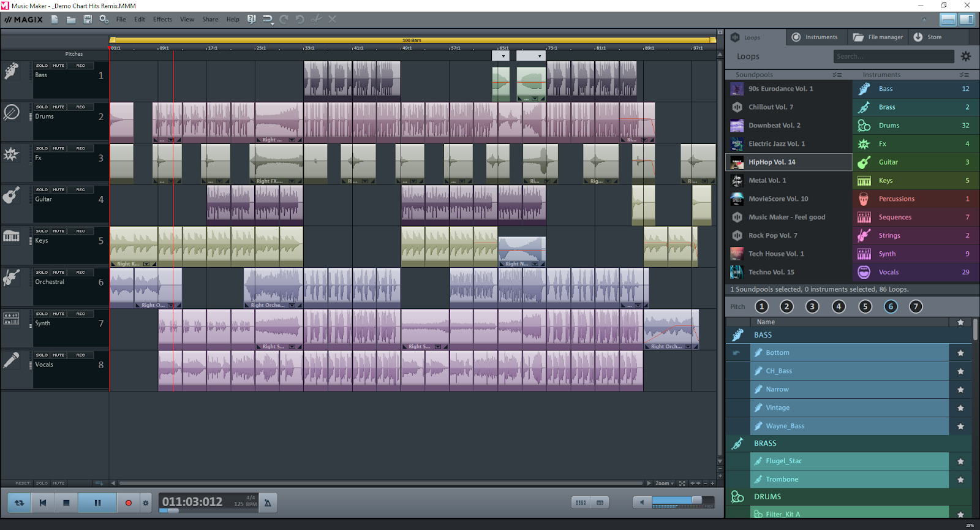This screenshot has width=980, height=530.
Task: Arm recording on the Fx track
Action: [80, 148]
